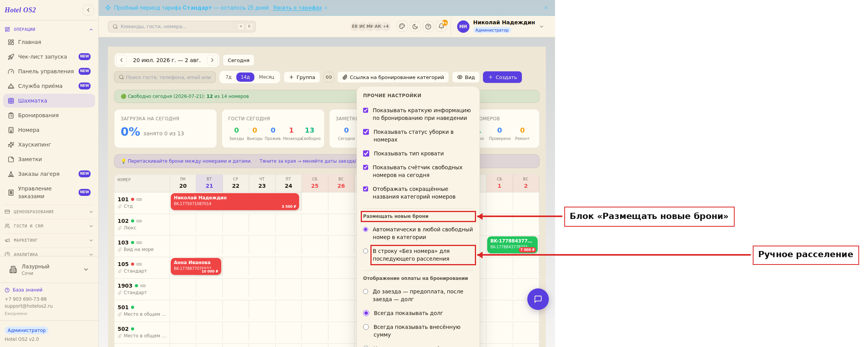Open Николай Надеждин booking in room 101
This screenshot has width=868, height=347.
coord(235,201)
